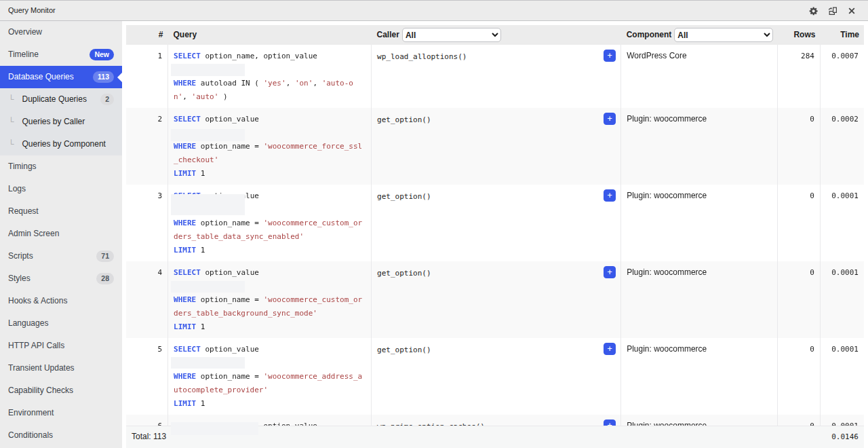Click get_option() caller in query 3 row
This screenshot has width=868, height=448.
click(x=404, y=196)
